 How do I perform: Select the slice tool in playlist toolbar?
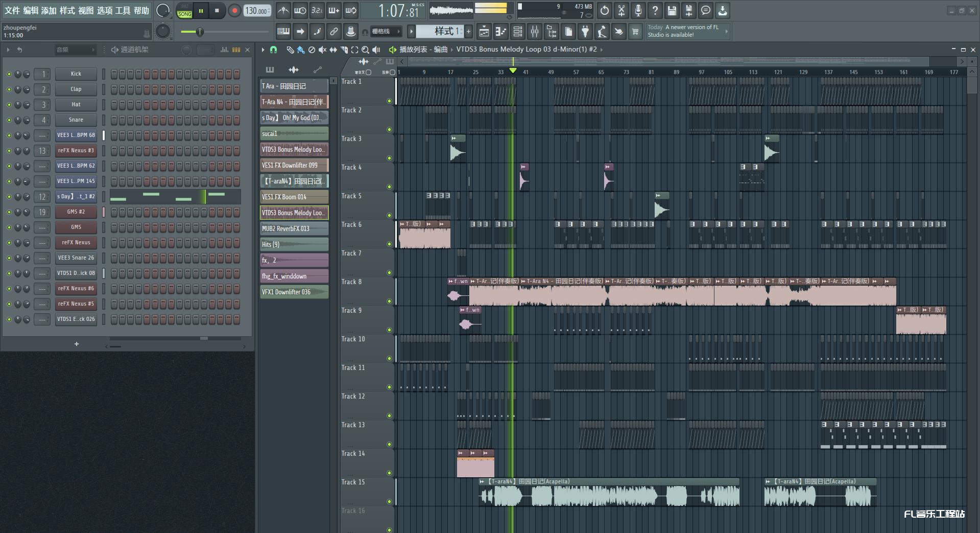344,50
